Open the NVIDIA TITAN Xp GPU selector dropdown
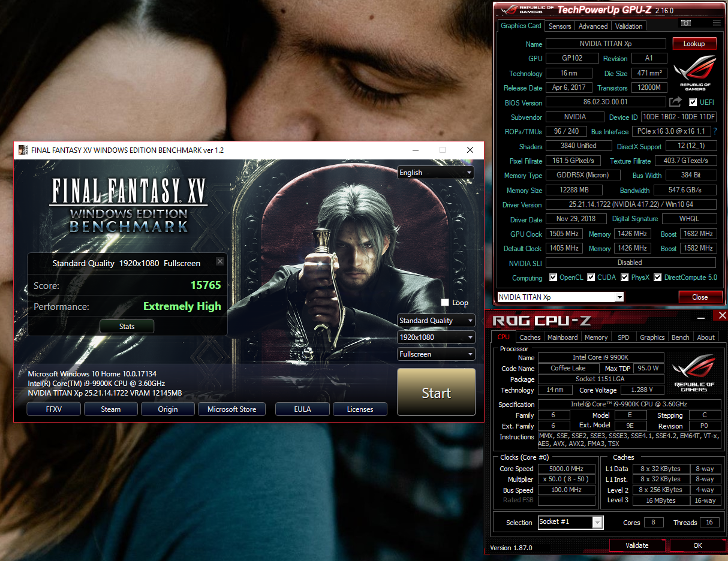This screenshot has width=728, height=561. click(x=561, y=297)
